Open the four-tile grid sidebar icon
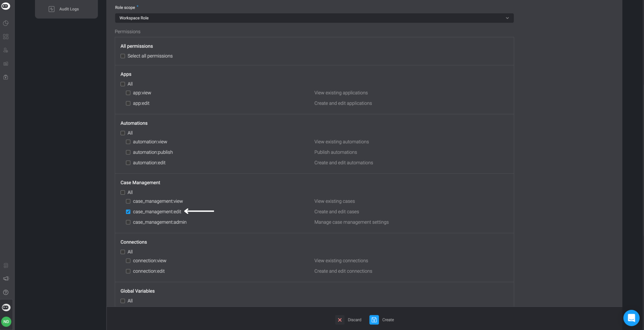 6,37
